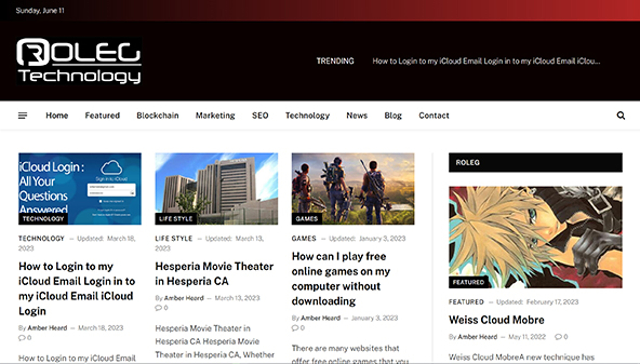The width and height of the screenshot is (640, 364).
Task: Click FEATURED badge on anime image
Action: pos(468,282)
